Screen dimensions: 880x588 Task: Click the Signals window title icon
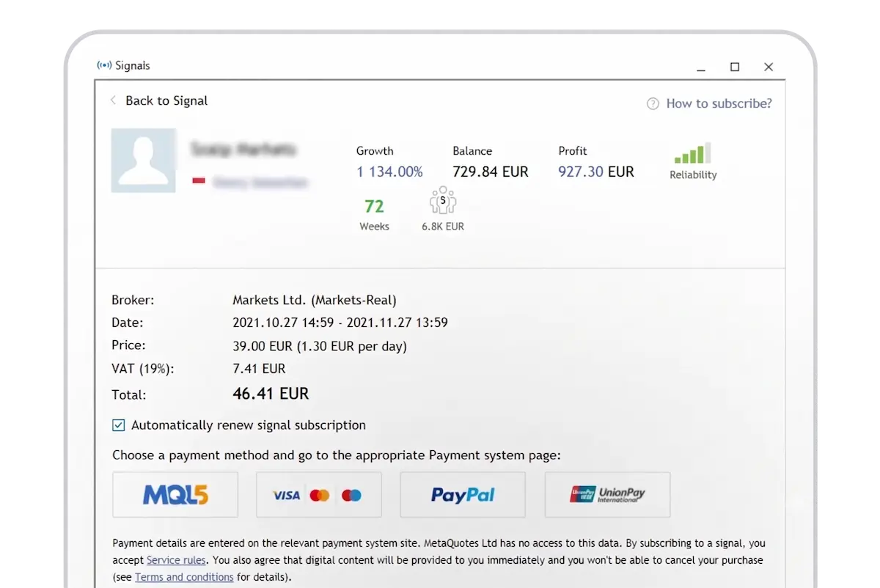tap(104, 65)
